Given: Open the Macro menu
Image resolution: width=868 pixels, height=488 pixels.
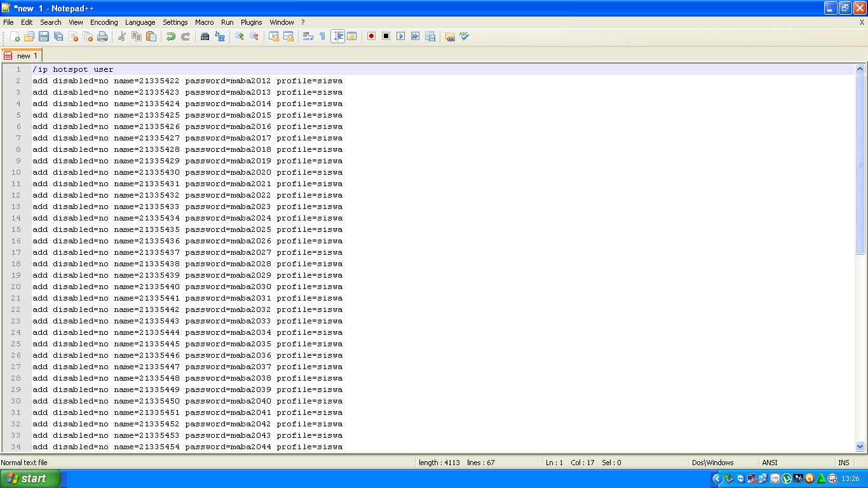Looking at the screenshot, I should 205,22.
